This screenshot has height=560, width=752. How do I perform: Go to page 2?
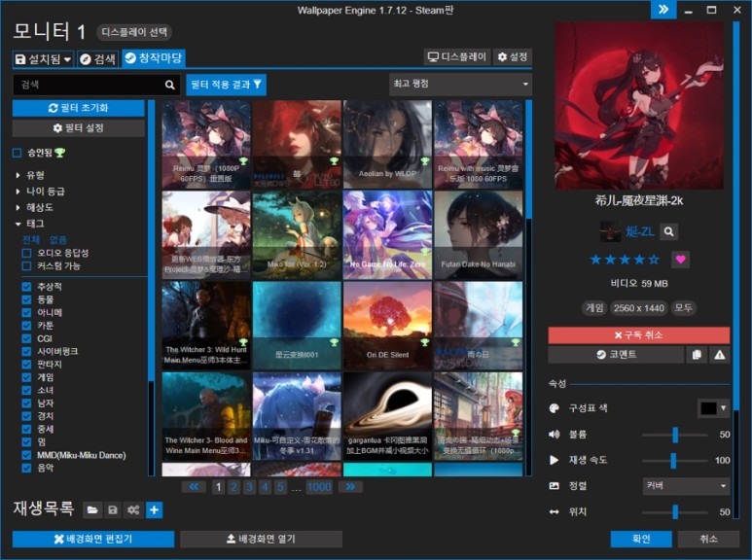click(233, 487)
